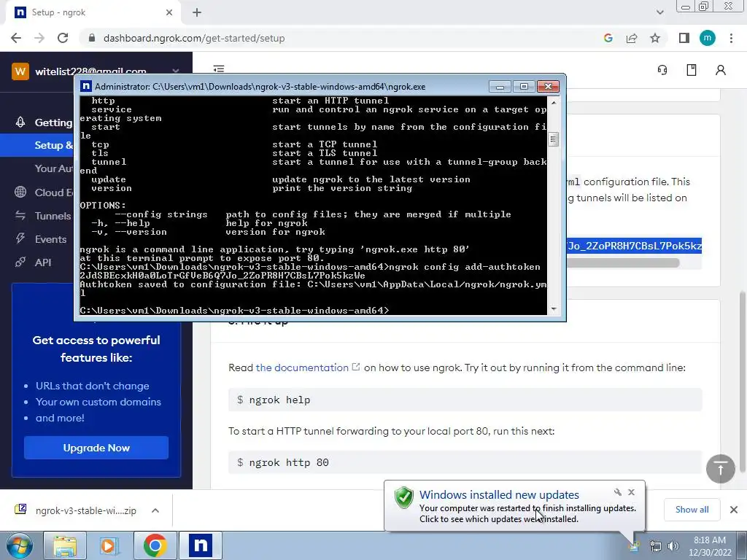The width and height of the screenshot is (747, 560).
Task: Open the Google icon in address bar
Action: click(608, 38)
